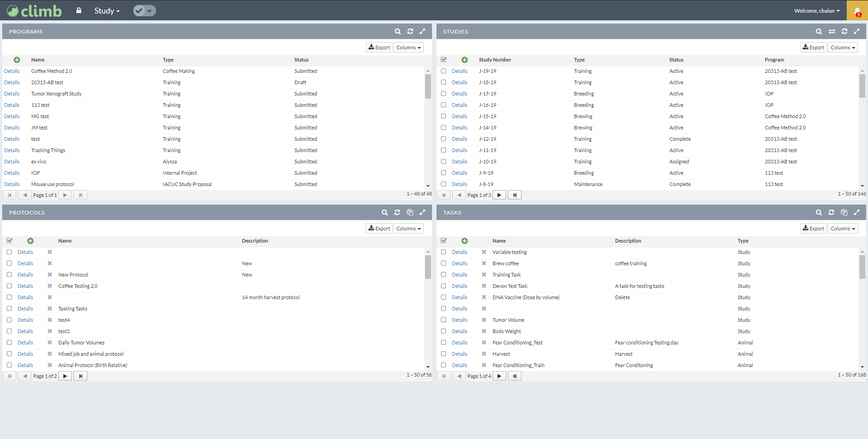This screenshot has width=868, height=439.
Task: Add a new program with the green plus
Action: tap(17, 60)
